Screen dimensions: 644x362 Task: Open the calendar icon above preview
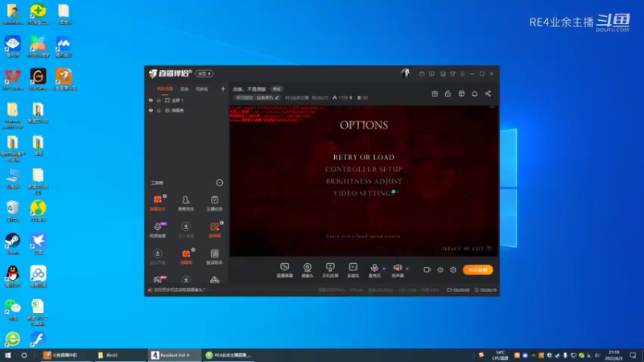click(461, 93)
